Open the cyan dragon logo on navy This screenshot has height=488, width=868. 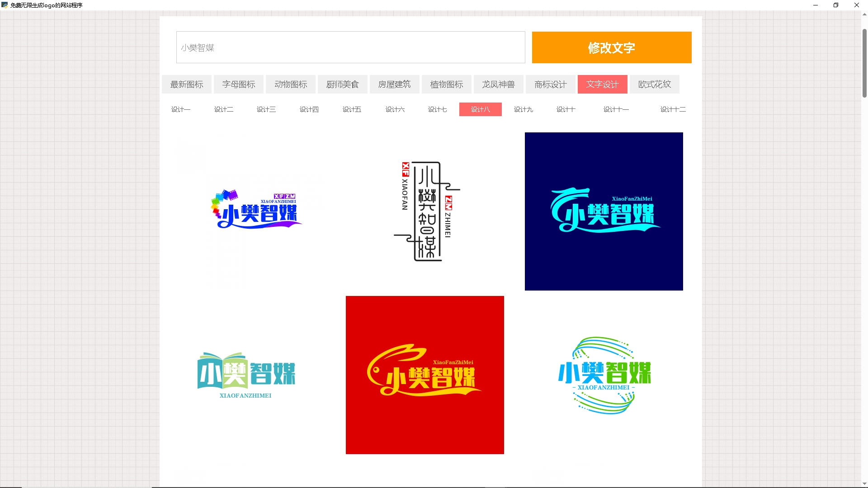[x=604, y=211]
